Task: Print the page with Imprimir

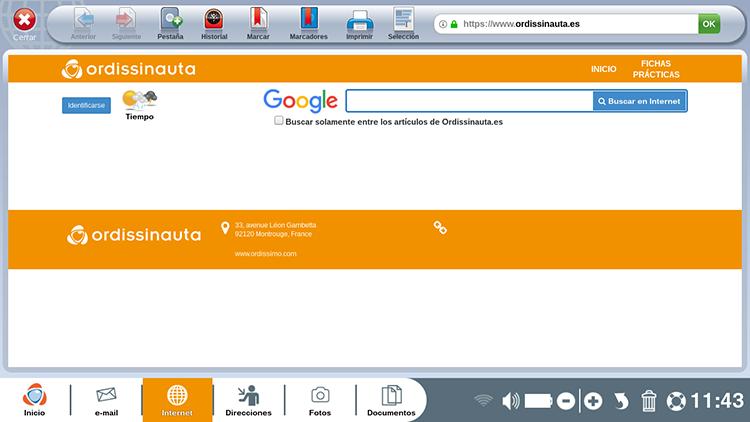Action: pyautogui.click(x=359, y=24)
